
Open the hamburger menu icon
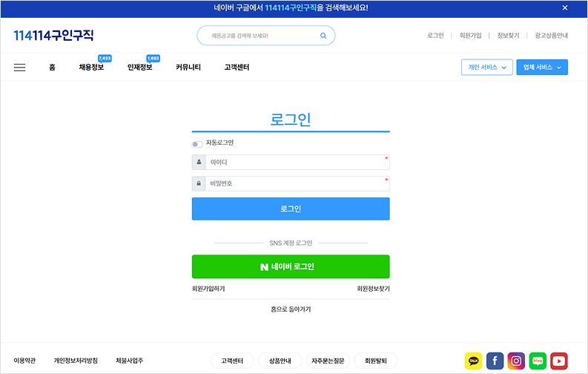point(19,68)
